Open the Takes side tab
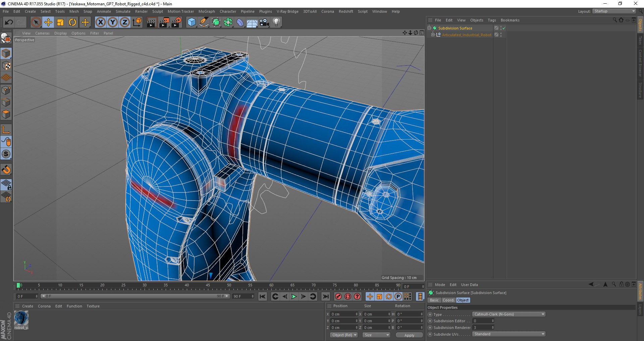 tap(640, 40)
